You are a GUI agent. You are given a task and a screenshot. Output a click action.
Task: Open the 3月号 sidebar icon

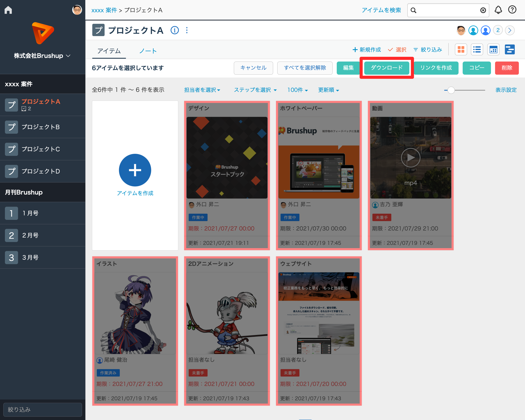pos(11,258)
